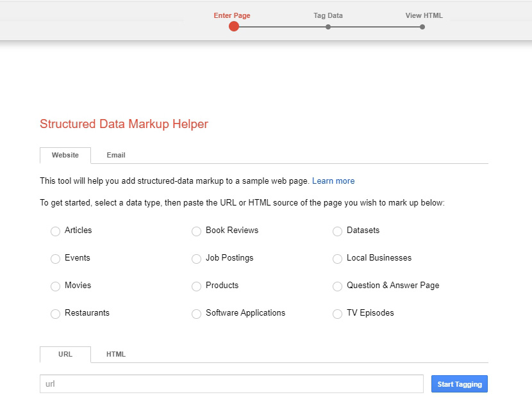Select the Book Reviews data type
Image resolution: width=532 pixels, height=404 pixels.
tap(196, 231)
